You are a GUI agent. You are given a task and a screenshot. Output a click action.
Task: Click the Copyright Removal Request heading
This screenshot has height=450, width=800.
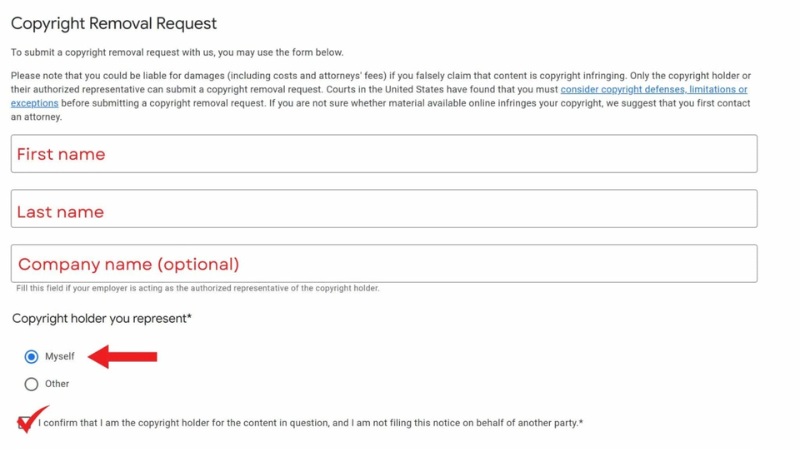click(x=113, y=23)
